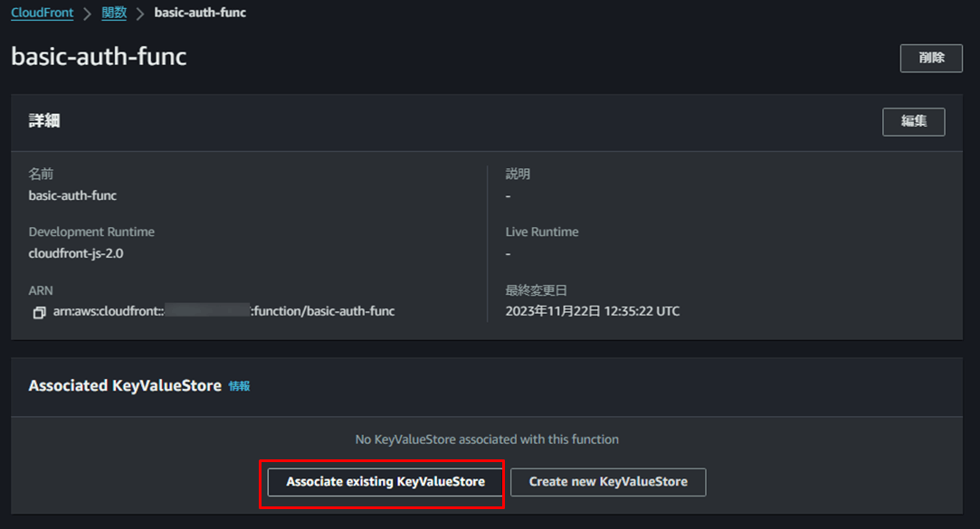Select the date 2023年11月22日 12:35:22 UTC

tap(592, 311)
